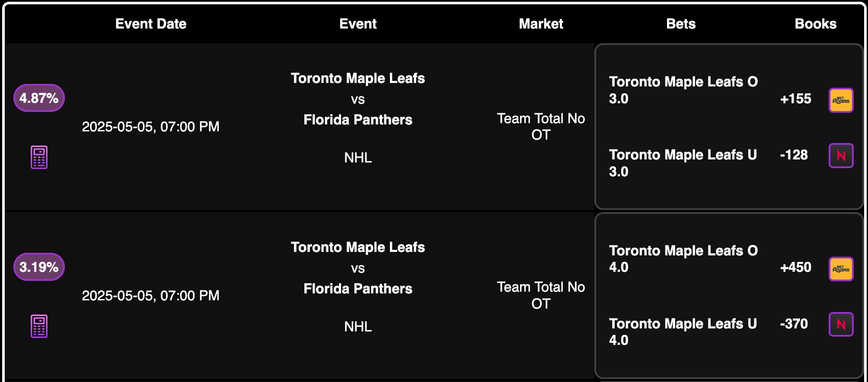Image resolution: width=868 pixels, height=382 pixels.
Task: Click BetRivers logo next to +450 odds
Action: tap(841, 269)
